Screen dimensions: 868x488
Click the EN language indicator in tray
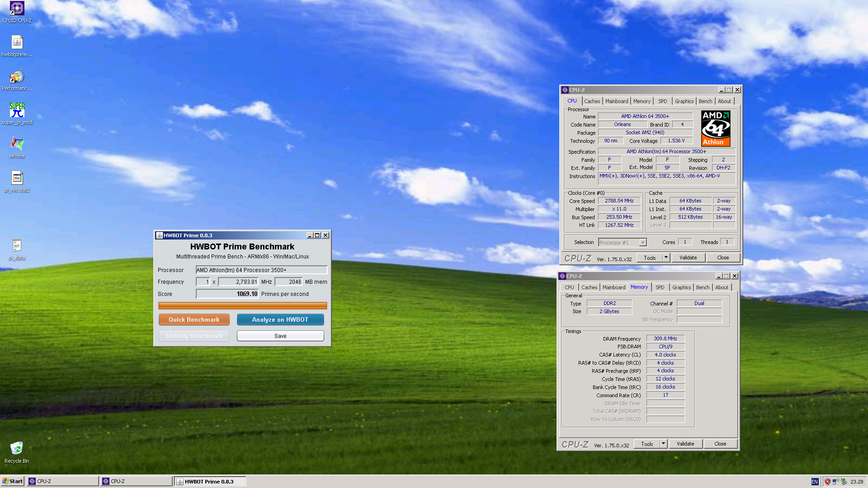(815, 482)
